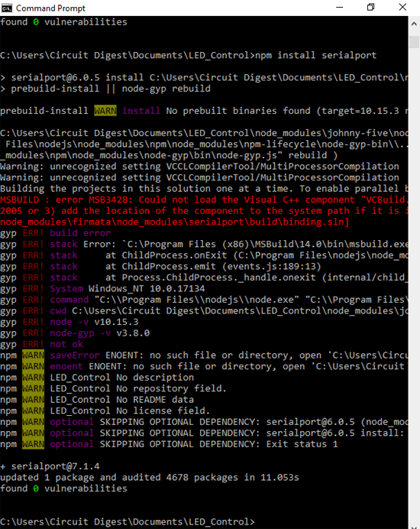
Task: Click 'Building the projects in this solution' line
Action: (204, 189)
